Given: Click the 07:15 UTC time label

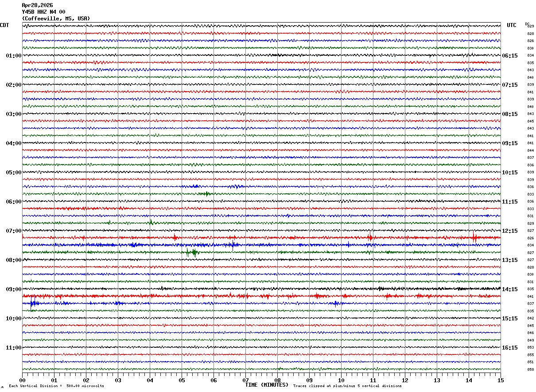Looking at the screenshot, I should pyautogui.click(x=510, y=85).
